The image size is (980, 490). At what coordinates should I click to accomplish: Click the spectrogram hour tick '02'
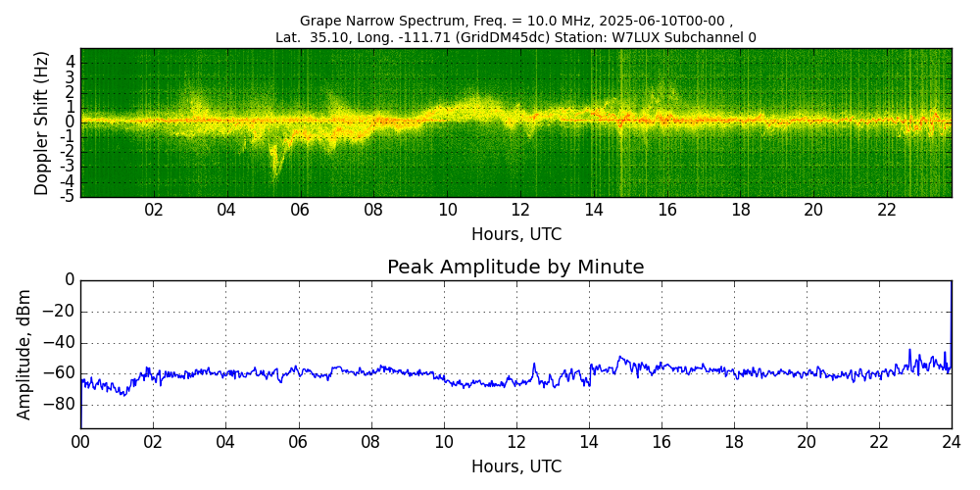154,212
